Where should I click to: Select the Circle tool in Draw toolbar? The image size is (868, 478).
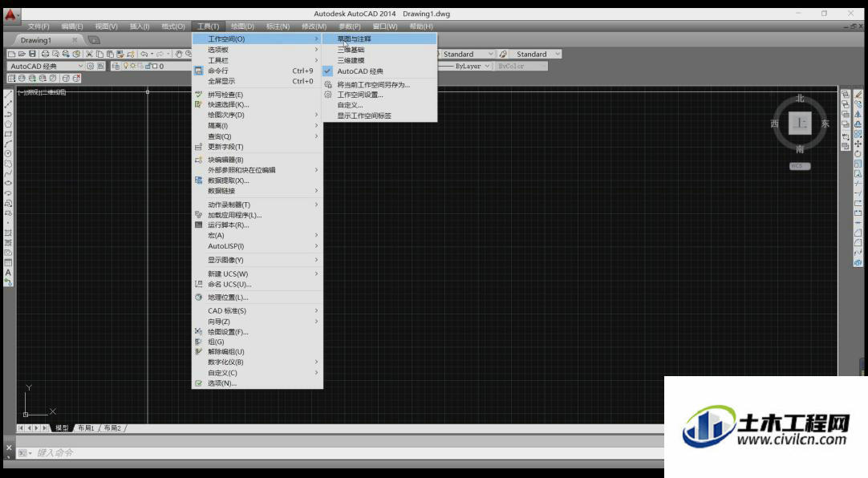pyautogui.click(x=8, y=154)
